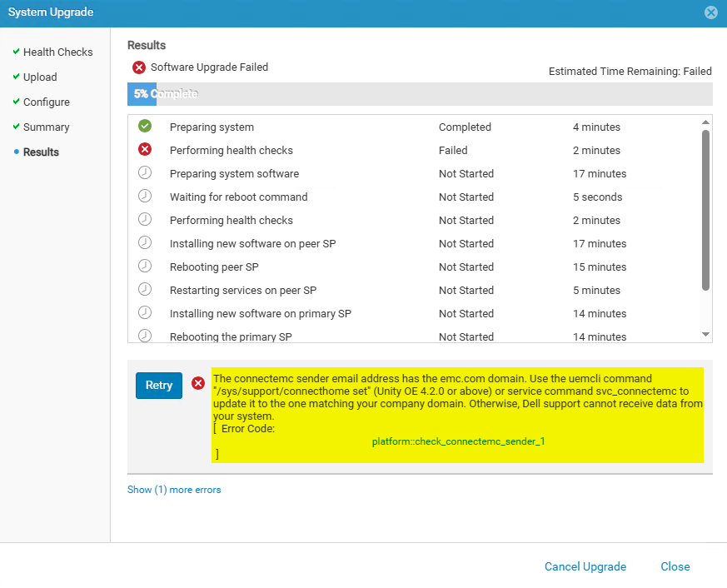This screenshot has width=727, height=588.
Task: Click the clock icon beside Waiting for reboot command
Action: pyautogui.click(x=145, y=197)
